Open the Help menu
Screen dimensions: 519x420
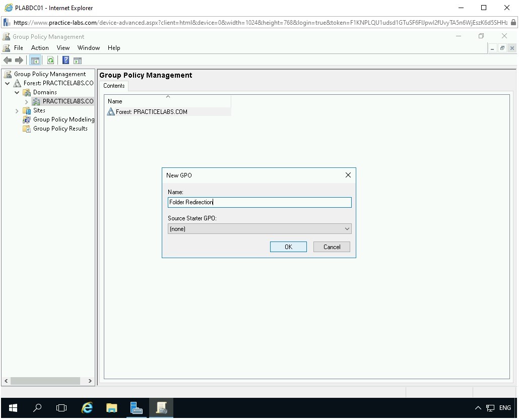point(114,48)
